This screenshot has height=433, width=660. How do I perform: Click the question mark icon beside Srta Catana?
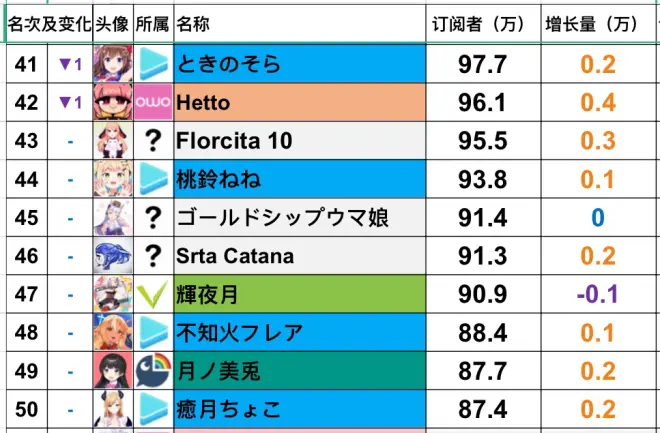coord(153,256)
